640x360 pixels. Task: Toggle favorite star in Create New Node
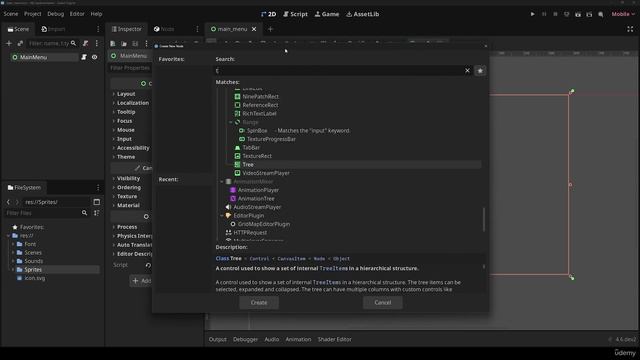click(x=480, y=71)
